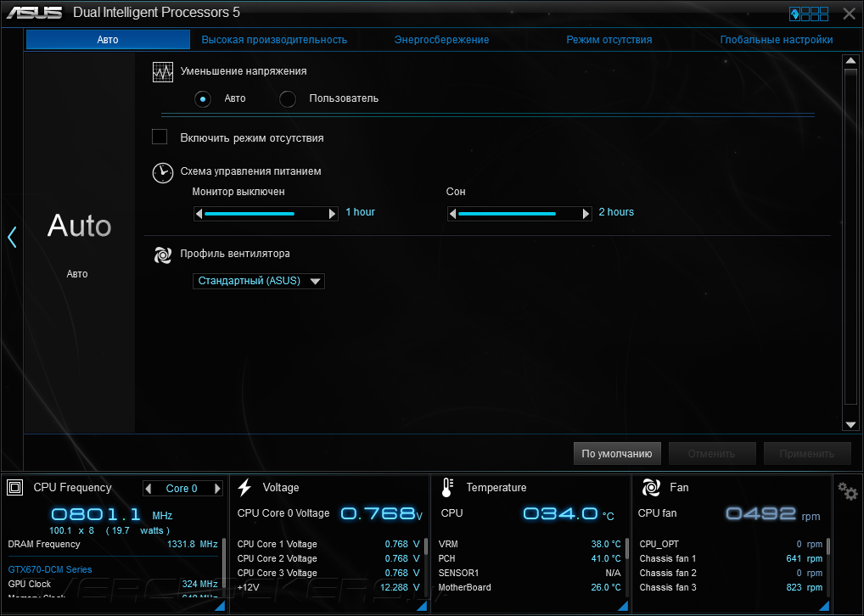Expand the Fan panel corner triangle
This screenshot has height=616, width=864.
tap(824, 606)
